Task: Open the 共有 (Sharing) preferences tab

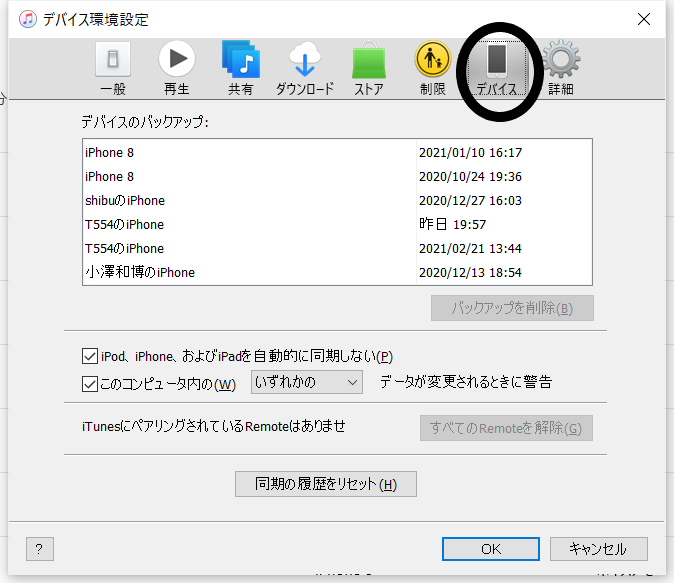Action: pyautogui.click(x=241, y=69)
